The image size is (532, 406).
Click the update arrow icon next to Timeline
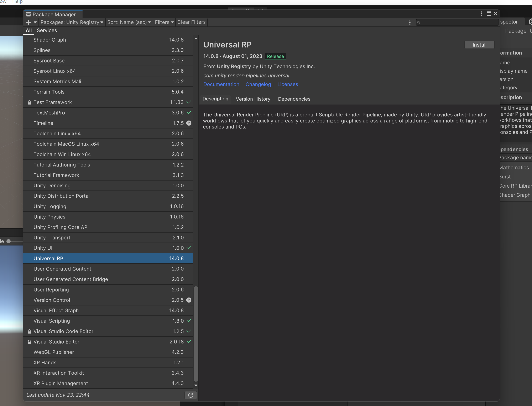tap(189, 123)
